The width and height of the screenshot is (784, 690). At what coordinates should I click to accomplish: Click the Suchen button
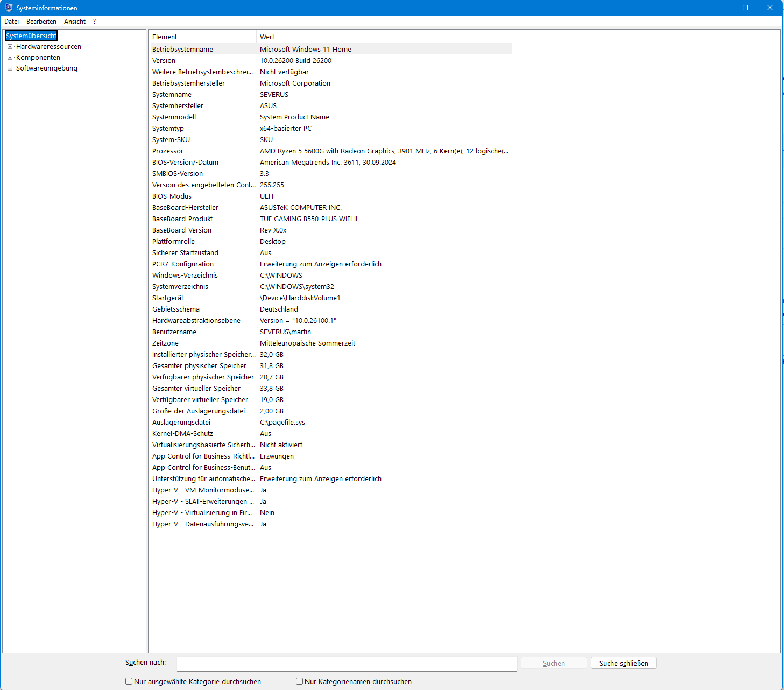point(554,663)
